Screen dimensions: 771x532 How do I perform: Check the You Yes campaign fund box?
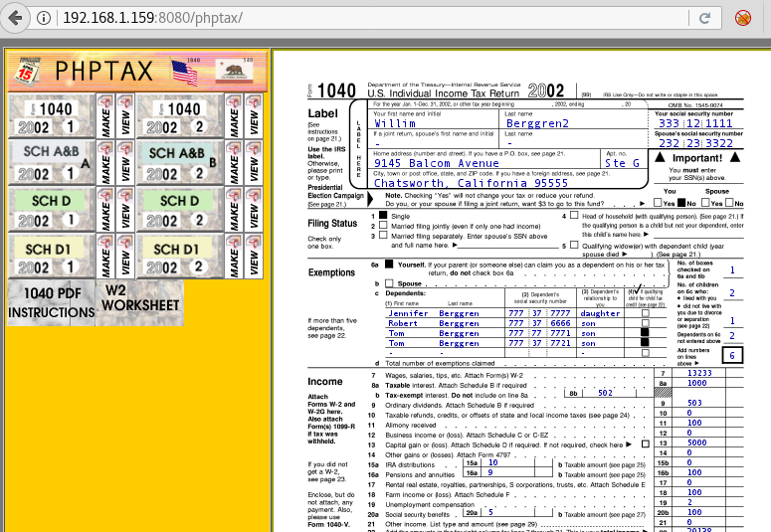click(658, 203)
